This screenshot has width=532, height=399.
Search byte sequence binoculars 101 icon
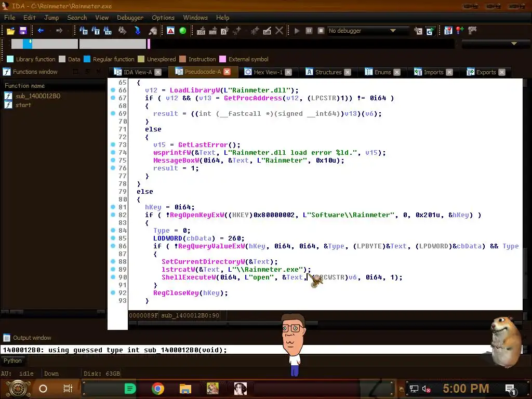(108, 31)
